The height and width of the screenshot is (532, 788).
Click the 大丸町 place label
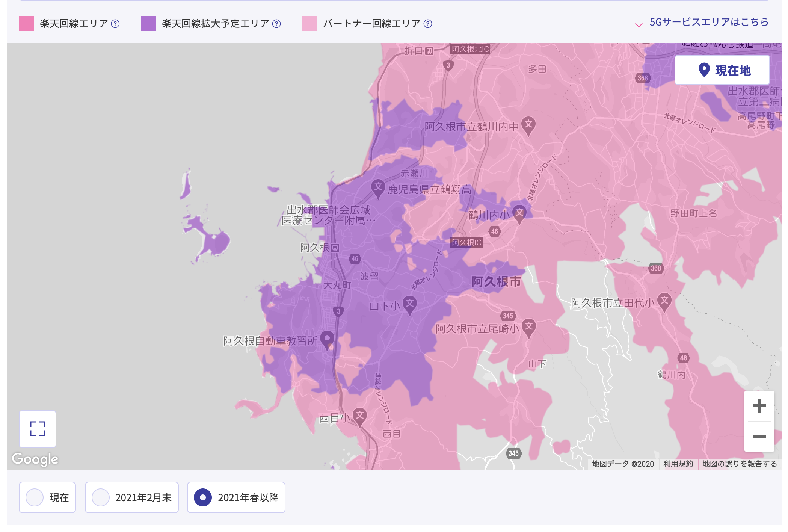coord(337,285)
